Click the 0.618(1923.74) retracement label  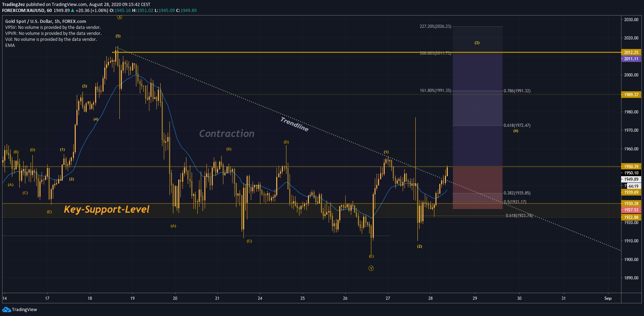519,216
